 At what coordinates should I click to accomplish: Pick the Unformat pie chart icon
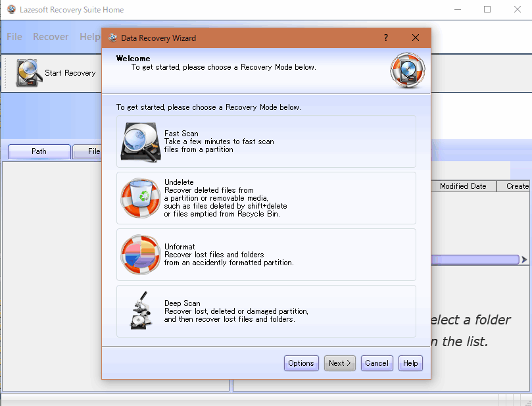140,255
